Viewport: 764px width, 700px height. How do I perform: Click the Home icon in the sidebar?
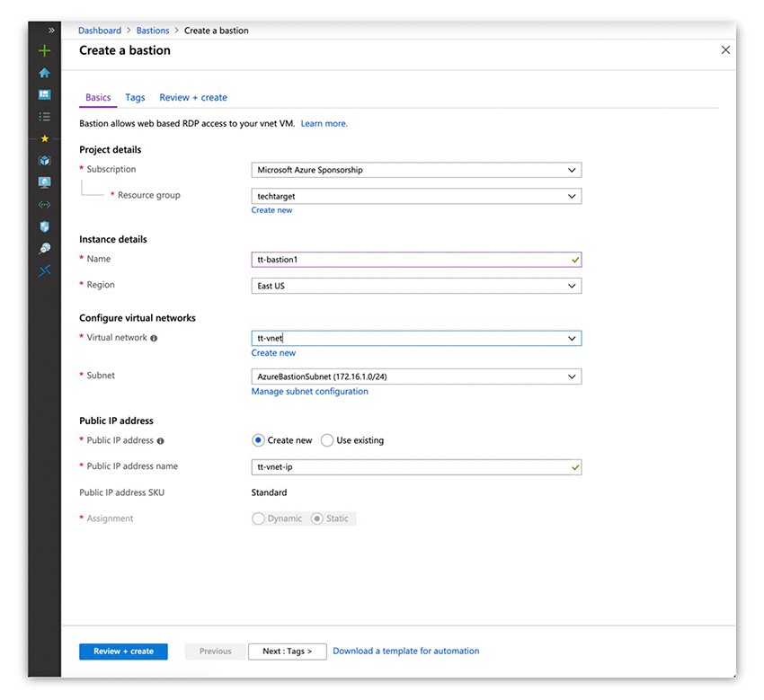pyautogui.click(x=43, y=73)
